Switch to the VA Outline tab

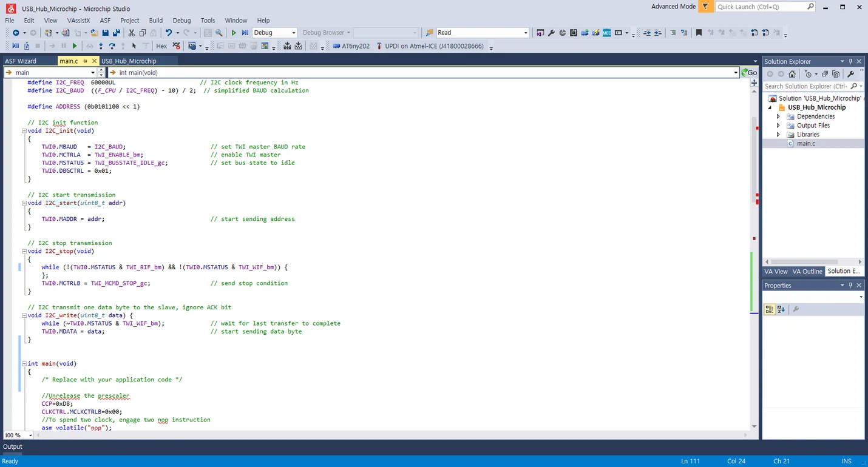807,271
